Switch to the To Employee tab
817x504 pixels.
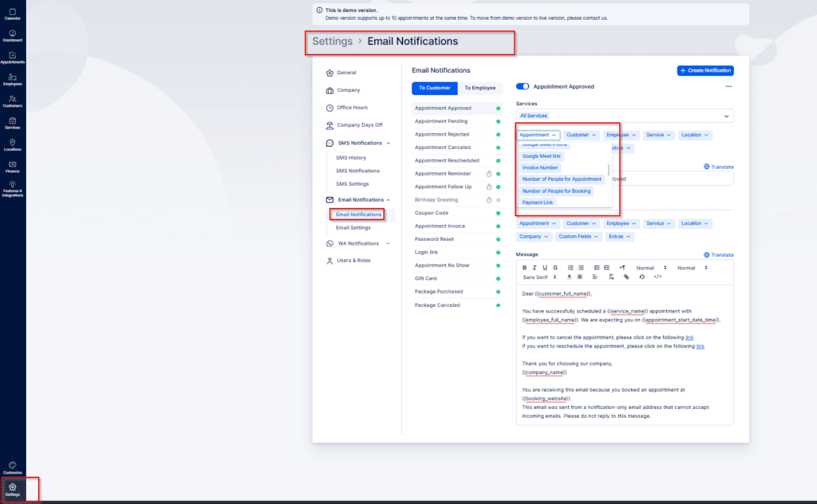(x=480, y=88)
